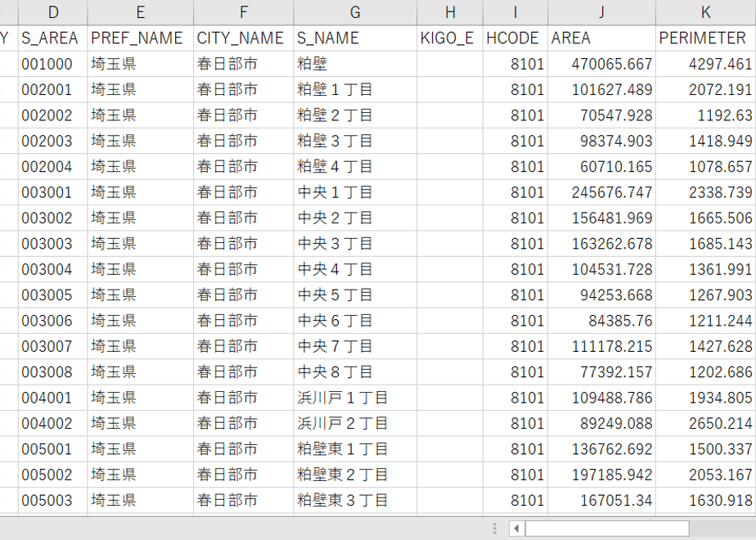Click the horizontal scrollbar thumb
Image resolution: width=756 pixels, height=540 pixels.
(607, 529)
